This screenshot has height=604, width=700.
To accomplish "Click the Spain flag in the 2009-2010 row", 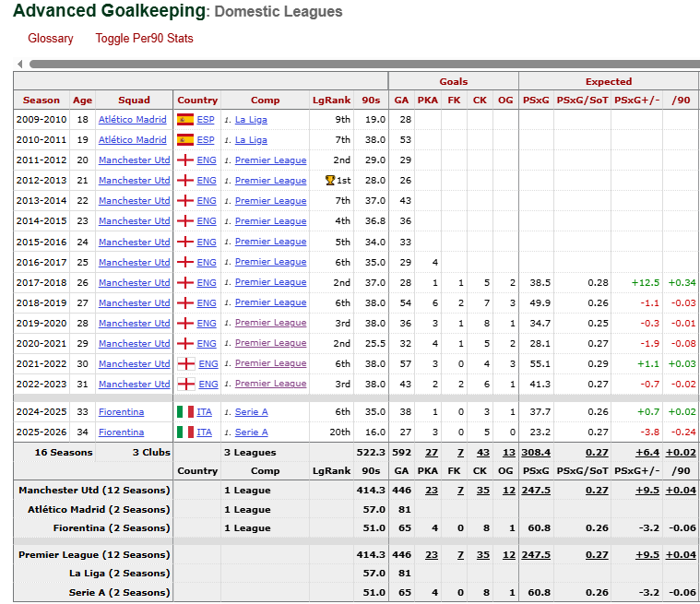I will point(184,120).
